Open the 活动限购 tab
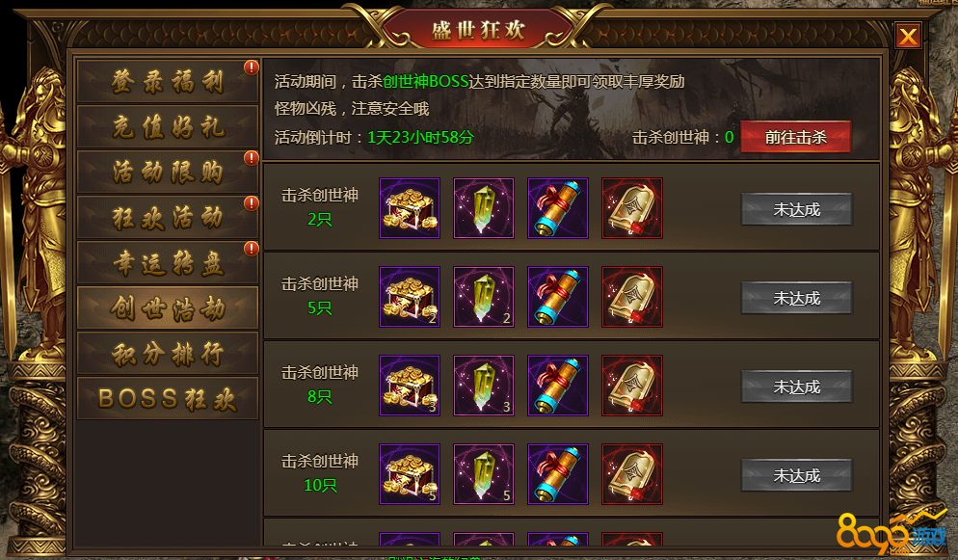This screenshot has width=958, height=560. tap(168, 172)
